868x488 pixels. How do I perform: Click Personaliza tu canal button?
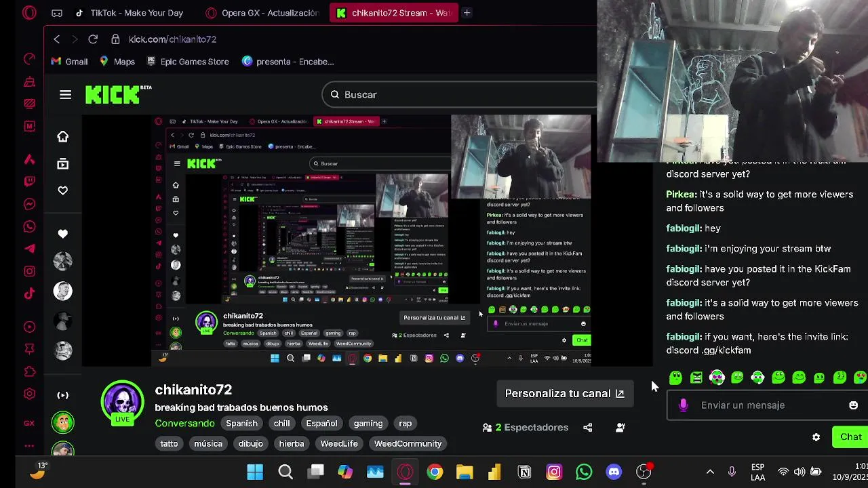point(564,393)
